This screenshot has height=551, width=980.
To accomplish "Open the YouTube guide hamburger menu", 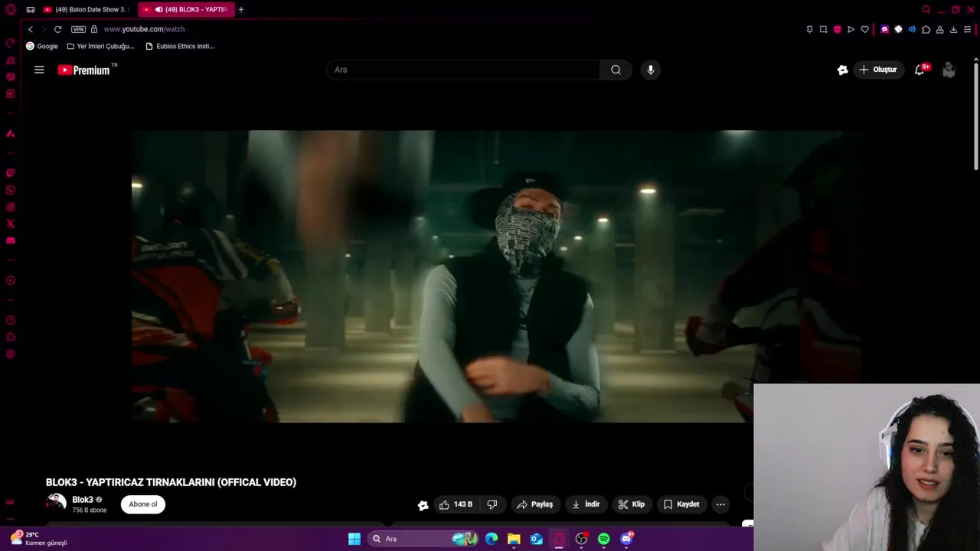I will click(39, 70).
